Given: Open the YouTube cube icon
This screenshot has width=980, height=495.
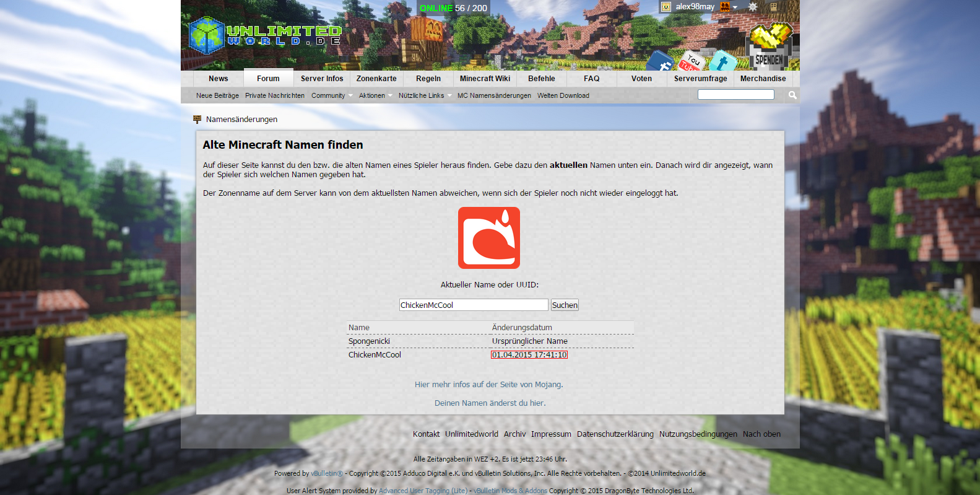Looking at the screenshot, I should [690, 61].
